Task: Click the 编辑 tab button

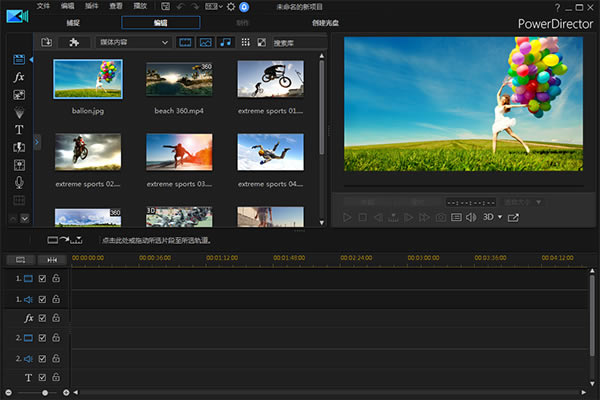Action: tap(161, 22)
